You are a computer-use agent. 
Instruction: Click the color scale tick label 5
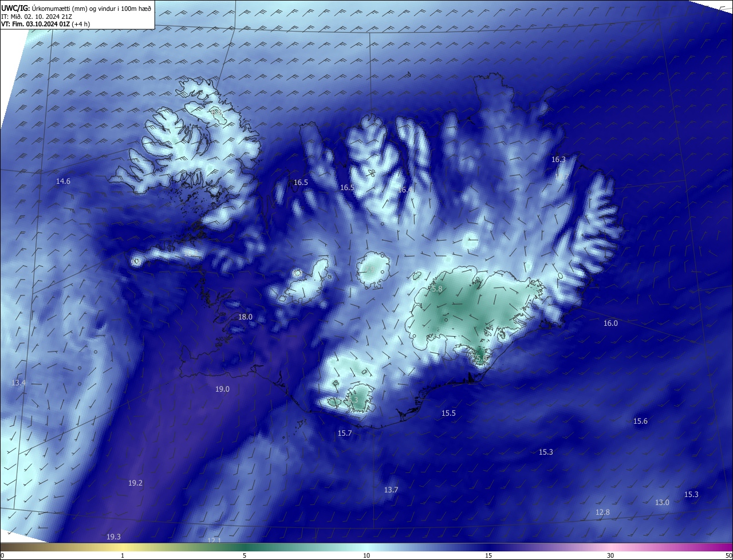pyautogui.click(x=245, y=555)
